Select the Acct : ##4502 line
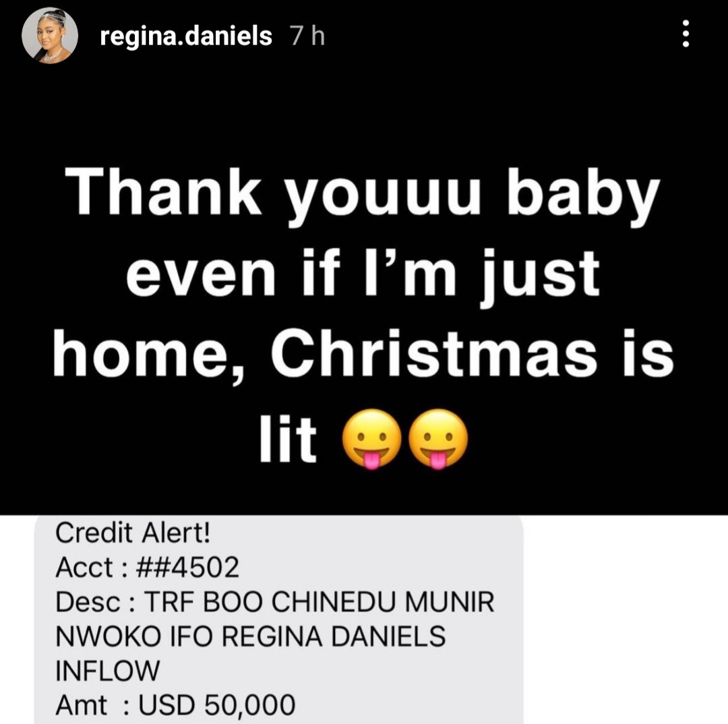Image resolution: width=728 pixels, height=724 pixels. coord(147,568)
